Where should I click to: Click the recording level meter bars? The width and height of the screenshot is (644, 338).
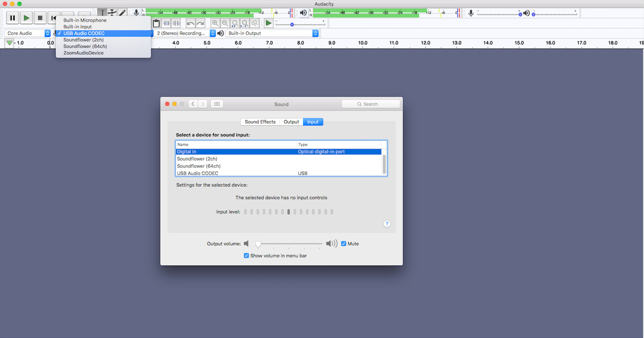218,13
